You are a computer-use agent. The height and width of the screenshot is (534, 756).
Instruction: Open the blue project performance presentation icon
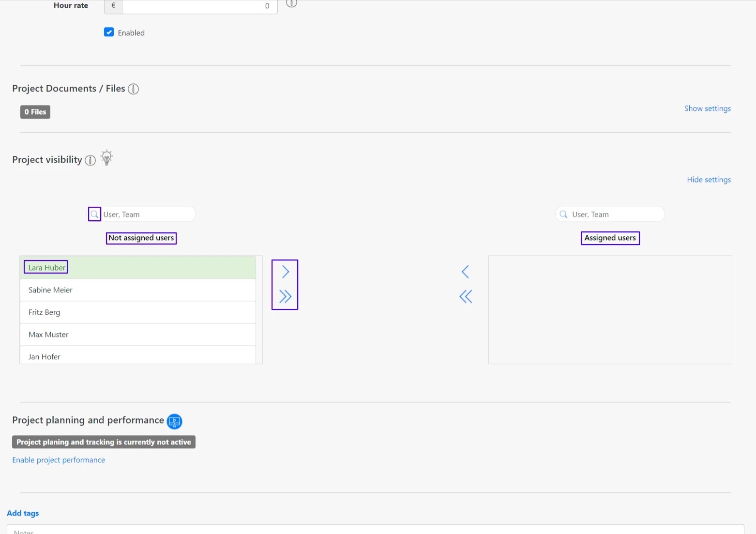[174, 421]
